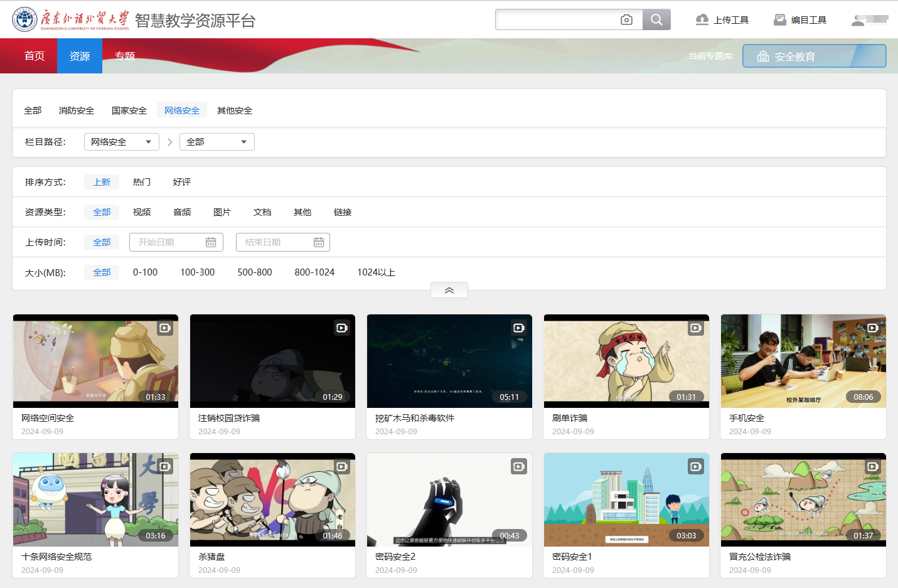Viewport: 898px width, 588px height.
Task: Click video icon on 网络空间安全 thumbnail
Action: click(164, 328)
